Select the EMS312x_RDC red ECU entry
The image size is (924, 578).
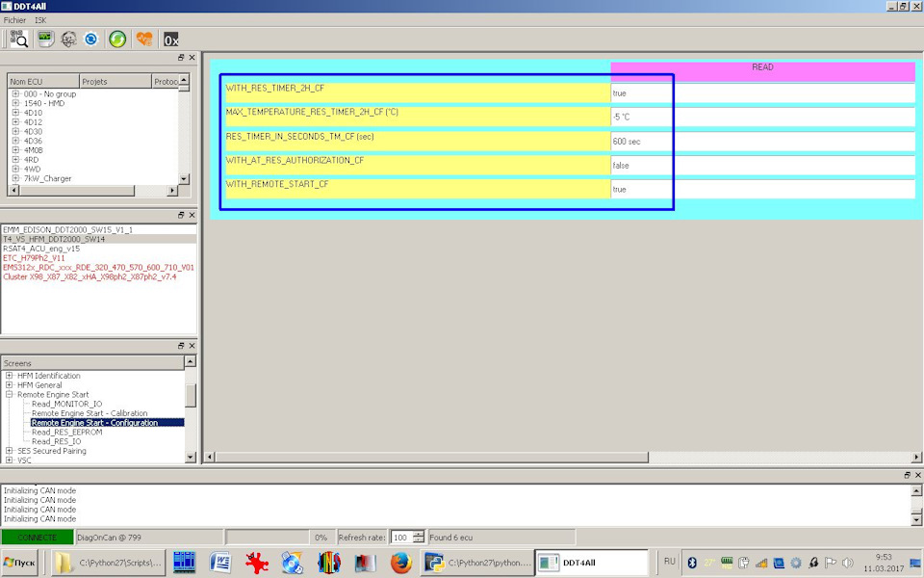pyautogui.click(x=98, y=267)
